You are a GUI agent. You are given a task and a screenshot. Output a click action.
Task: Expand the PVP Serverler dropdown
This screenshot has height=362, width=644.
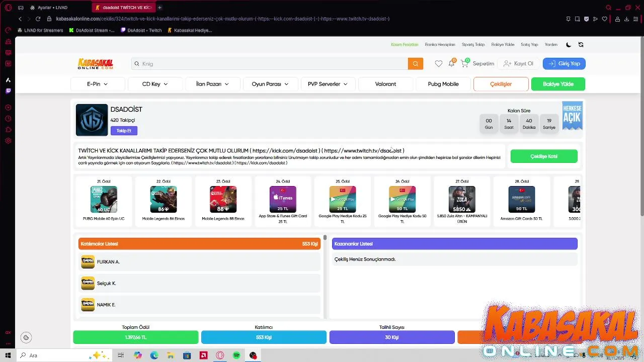click(328, 84)
